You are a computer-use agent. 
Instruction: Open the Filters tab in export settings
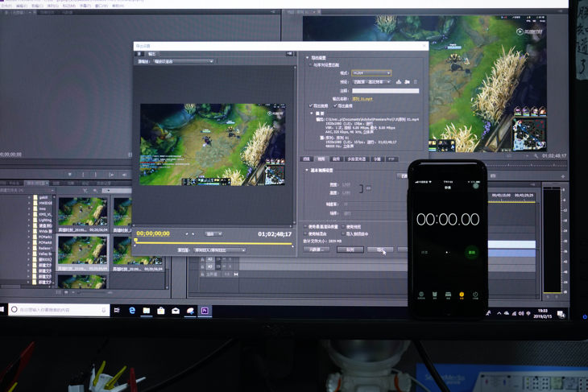(306, 159)
